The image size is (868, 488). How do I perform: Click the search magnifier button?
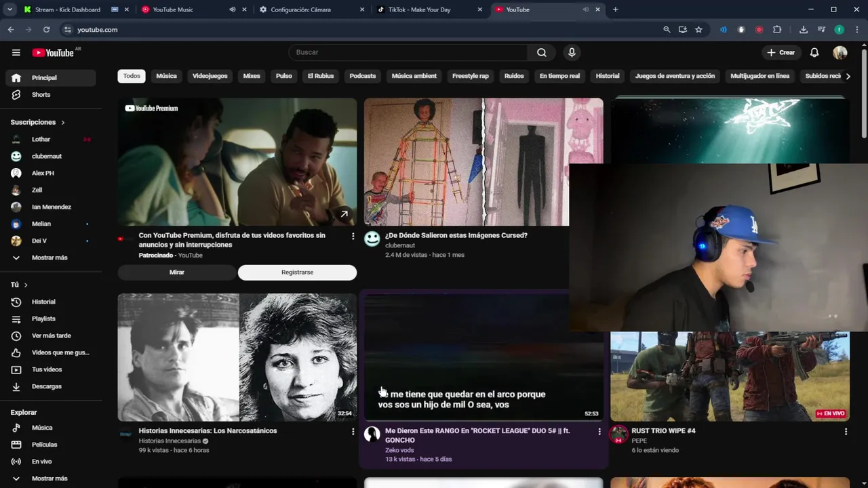[x=541, y=52]
